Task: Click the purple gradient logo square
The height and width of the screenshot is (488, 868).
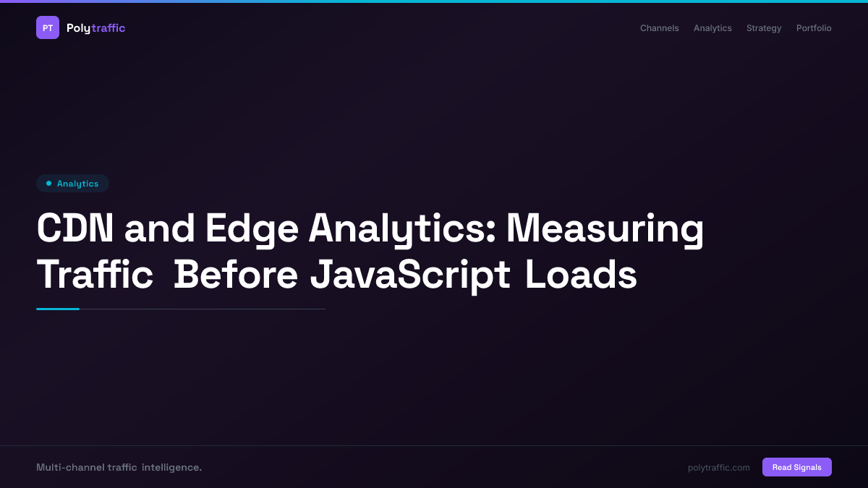Action: pyautogui.click(x=48, y=27)
